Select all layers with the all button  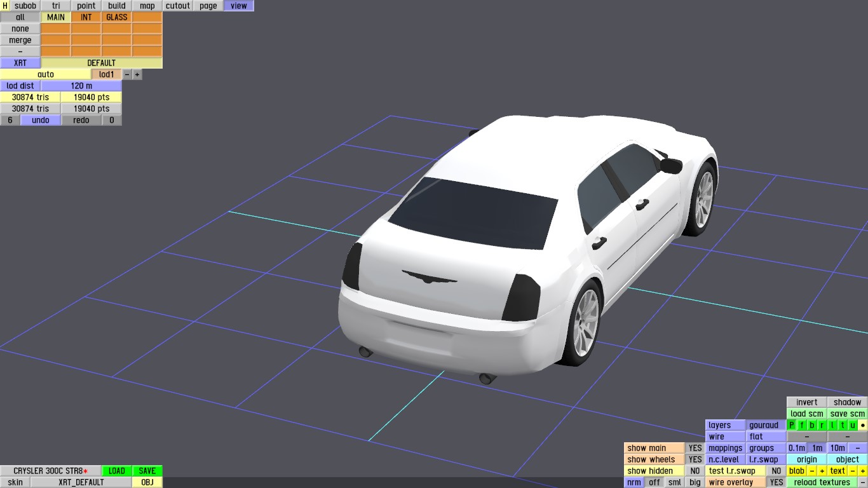click(20, 17)
